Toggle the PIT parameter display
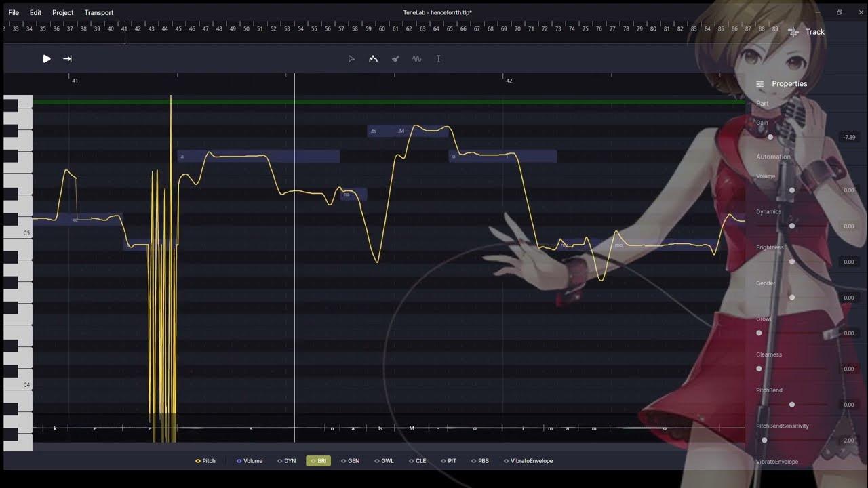Screen dimensions: 868x488 449,461
